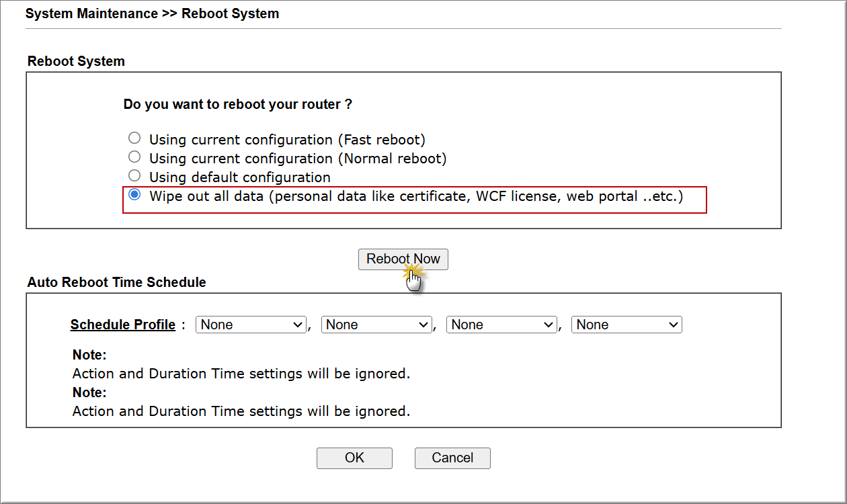The height and width of the screenshot is (504, 847).
Task: Select the Normal reboot radio button
Action: (134, 157)
